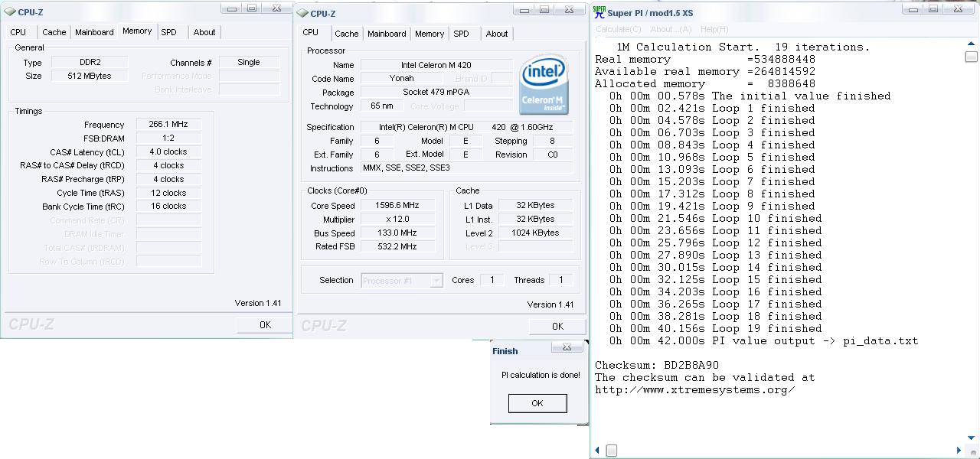This screenshot has width=980, height=459.
Task: Maximize the Super PI window
Action: (x=933, y=9)
